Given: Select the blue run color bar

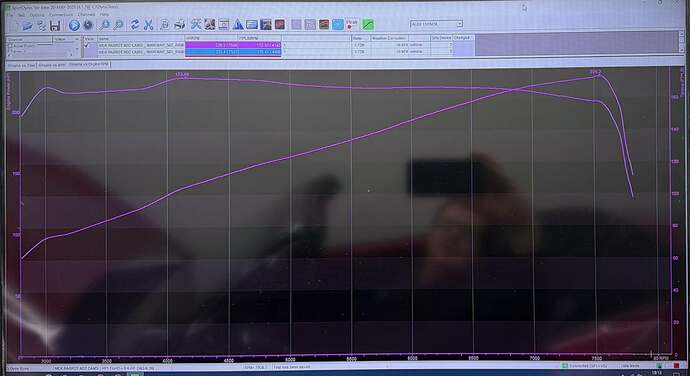Looking at the screenshot, I should [233, 52].
